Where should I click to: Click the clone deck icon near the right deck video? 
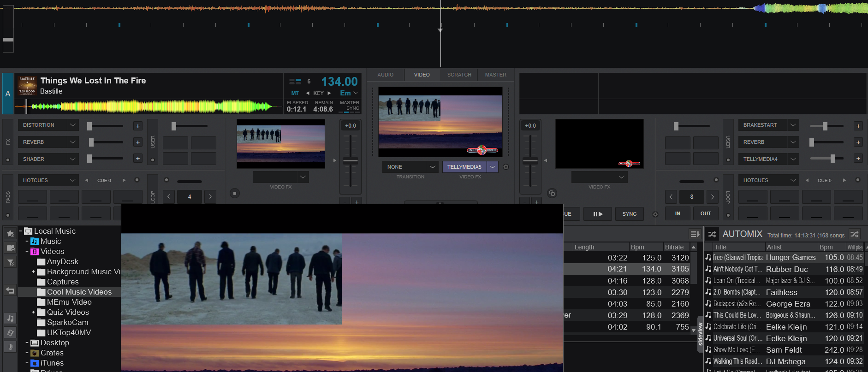click(x=552, y=193)
